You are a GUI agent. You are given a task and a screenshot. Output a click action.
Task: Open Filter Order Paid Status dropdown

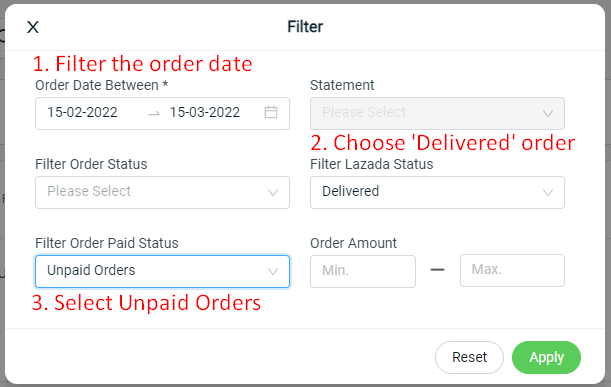point(162,271)
